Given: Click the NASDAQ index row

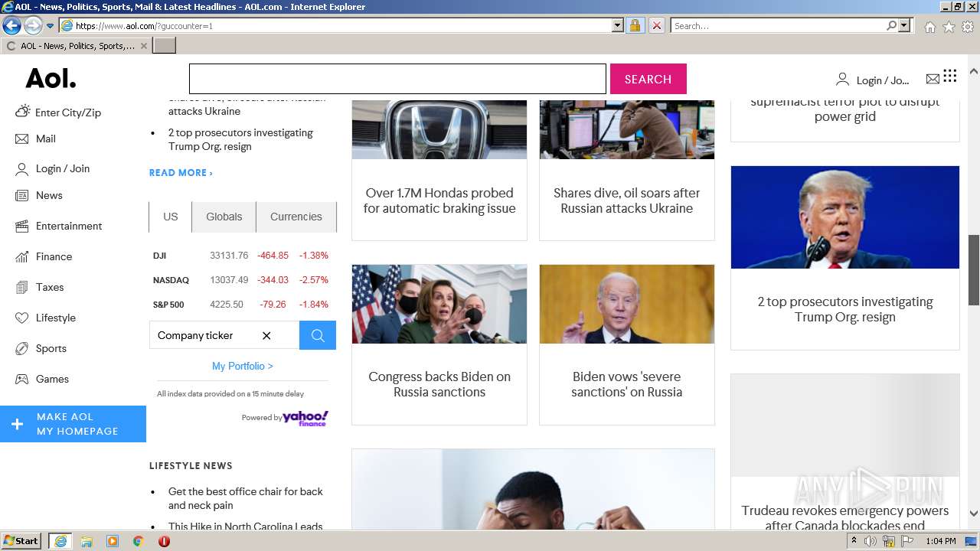Looking at the screenshot, I should 241,280.
